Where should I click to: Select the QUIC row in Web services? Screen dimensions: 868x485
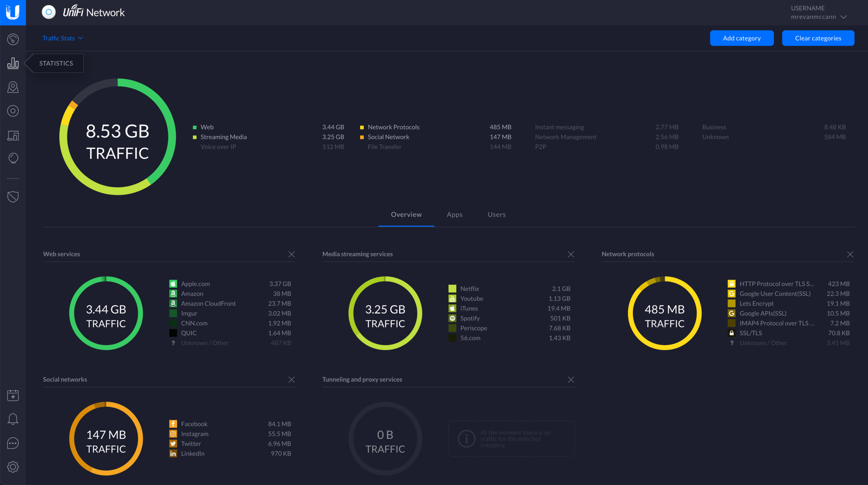point(230,333)
